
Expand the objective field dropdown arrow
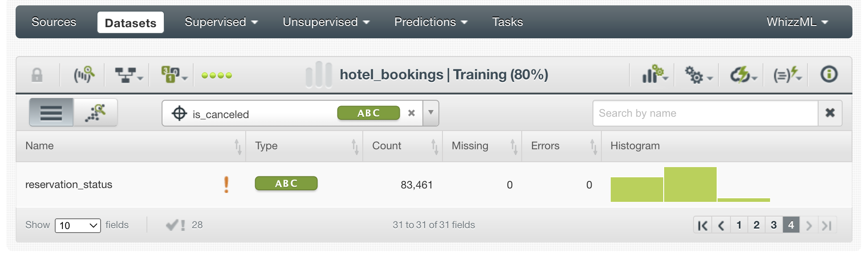click(x=430, y=113)
